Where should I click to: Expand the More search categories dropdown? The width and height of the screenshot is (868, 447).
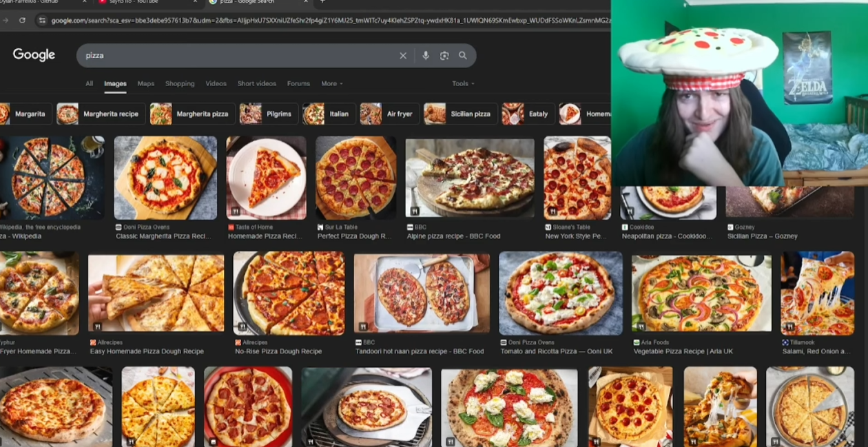(x=331, y=83)
